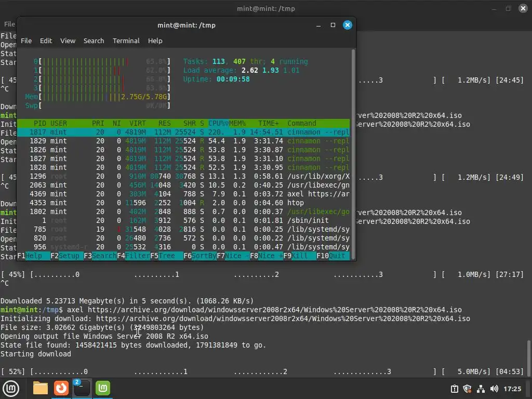Open the Help menu
This screenshot has width=532, height=399.
click(155, 41)
